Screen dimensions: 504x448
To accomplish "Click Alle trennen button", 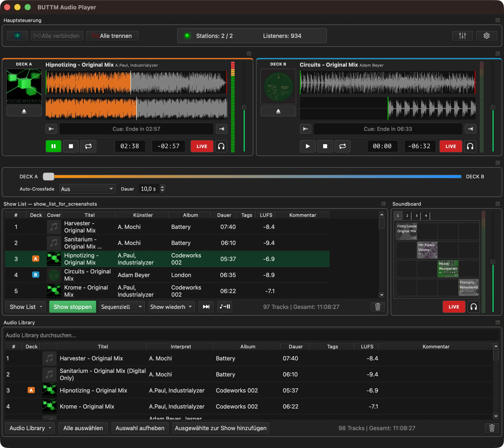I will click(112, 36).
